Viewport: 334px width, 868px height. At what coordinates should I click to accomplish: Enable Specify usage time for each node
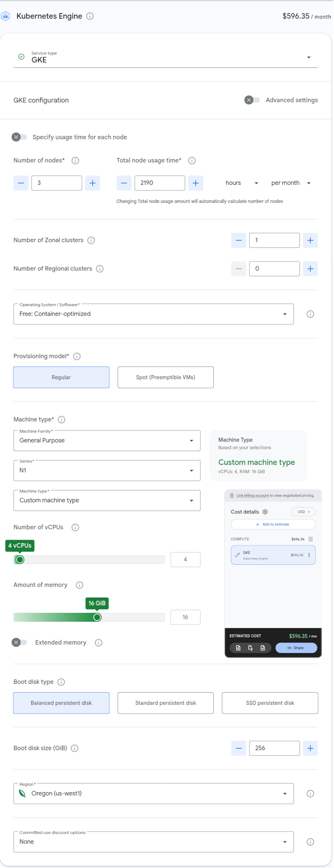(x=19, y=137)
